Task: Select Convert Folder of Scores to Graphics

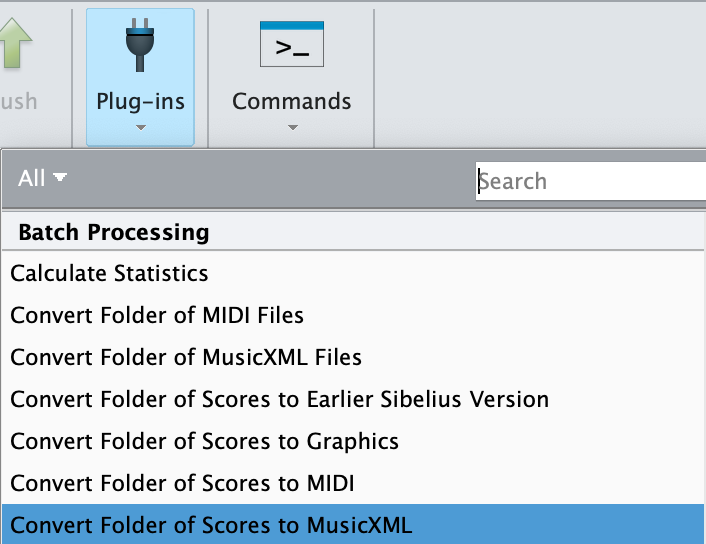Action: click(x=353, y=441)
